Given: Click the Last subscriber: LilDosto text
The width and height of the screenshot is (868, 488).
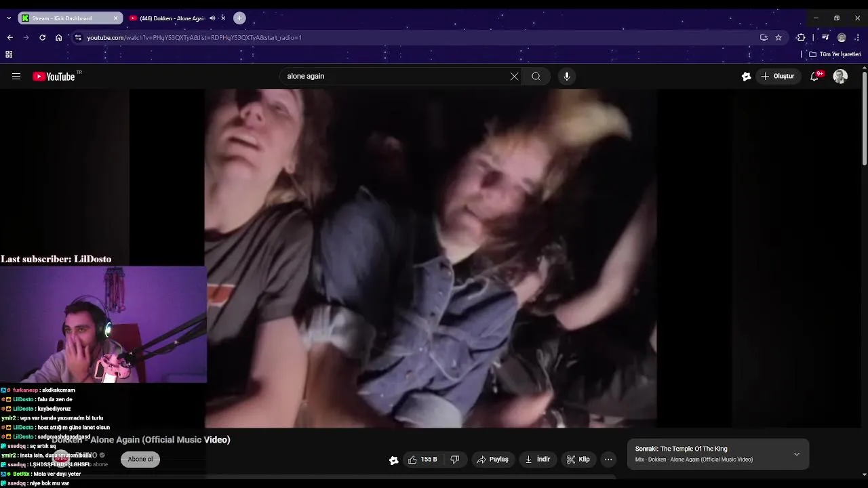Looking at the screenshot, I should pos(56,259).
